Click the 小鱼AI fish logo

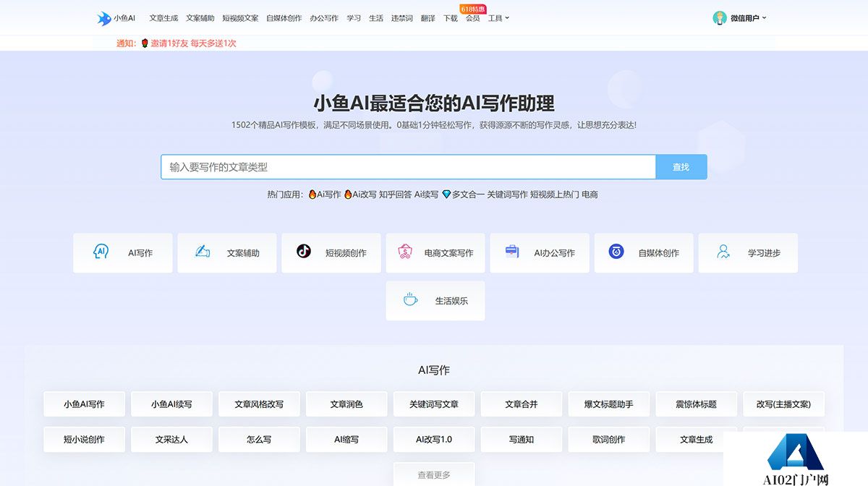click(104, 18)
